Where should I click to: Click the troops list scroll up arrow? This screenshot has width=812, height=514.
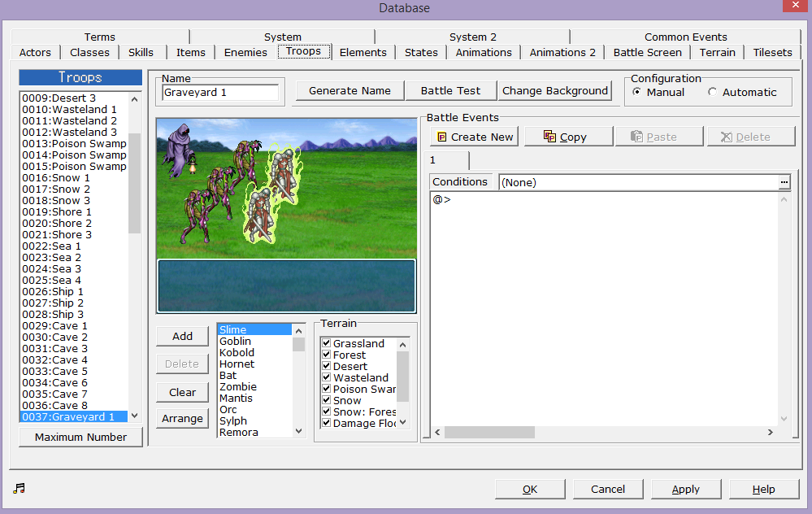(x=135, y=98)
